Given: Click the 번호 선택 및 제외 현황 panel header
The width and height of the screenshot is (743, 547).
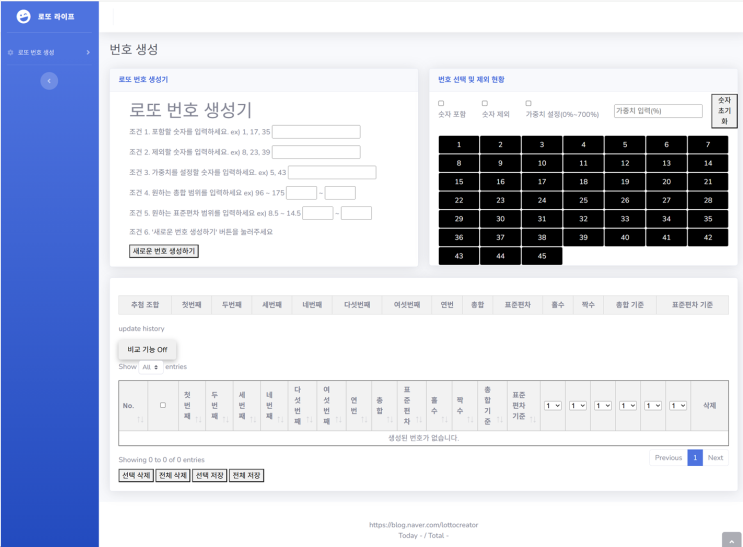Looking at the screenshot, I should (x=471, y=80).
